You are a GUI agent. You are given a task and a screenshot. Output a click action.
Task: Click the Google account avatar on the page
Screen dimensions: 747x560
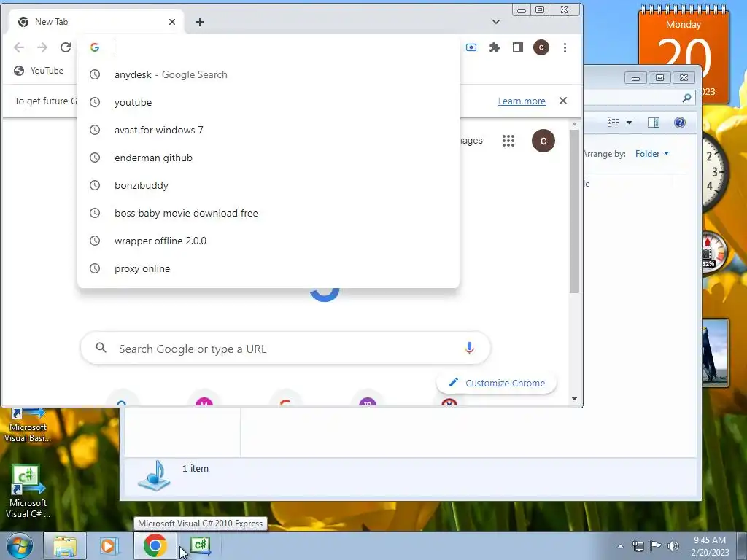tap(543, 141)
